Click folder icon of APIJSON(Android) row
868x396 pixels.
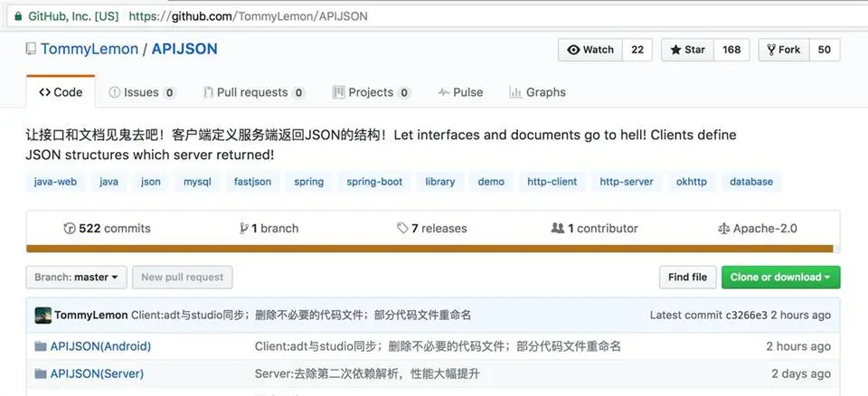(x=41, y=346)
